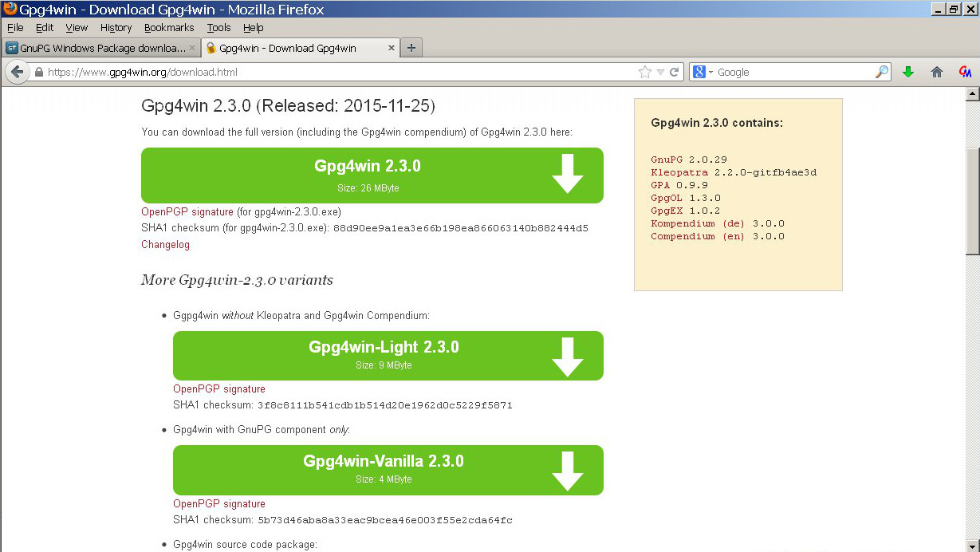Open the File menu
The height and width of the screenshot is (552, 980).
point(15,27)
